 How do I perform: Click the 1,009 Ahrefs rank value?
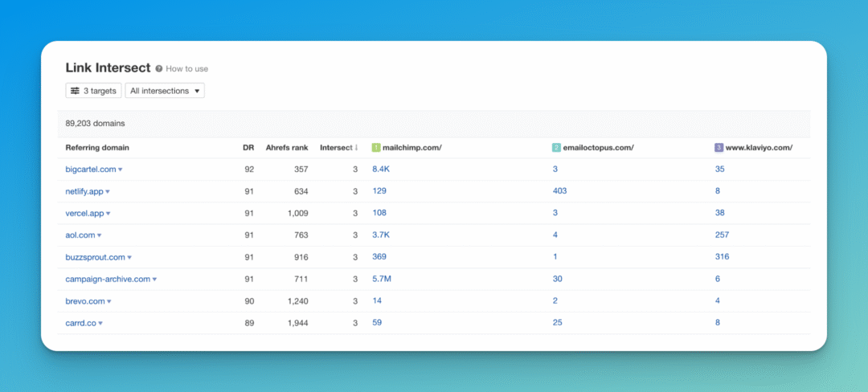(x=298, y=213)
